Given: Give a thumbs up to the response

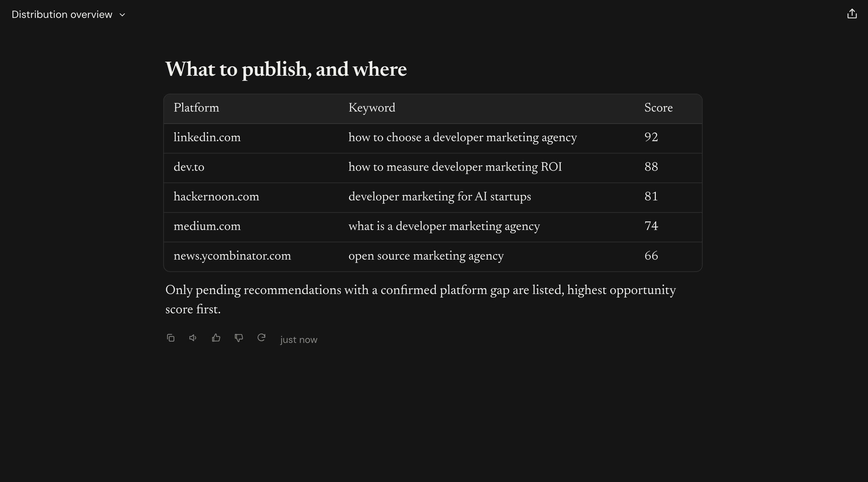Looking at the screenshot, I should pos(216,338).
